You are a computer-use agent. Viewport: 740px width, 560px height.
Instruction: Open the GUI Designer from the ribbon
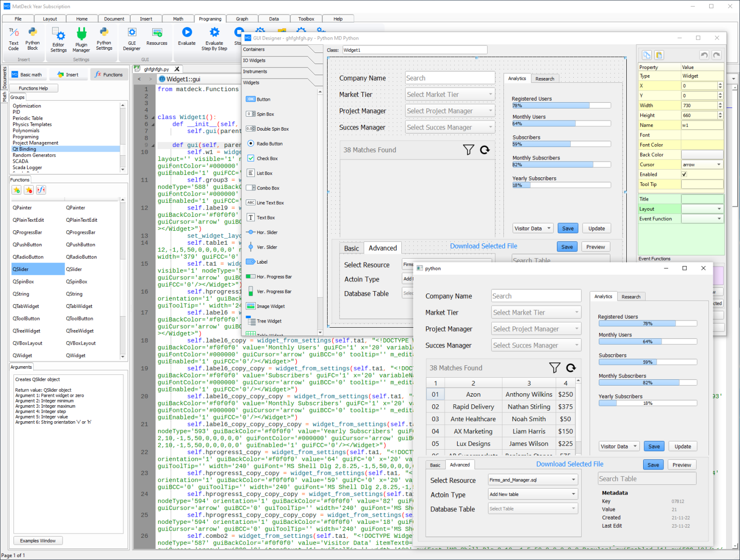click(x=132, y=39)
